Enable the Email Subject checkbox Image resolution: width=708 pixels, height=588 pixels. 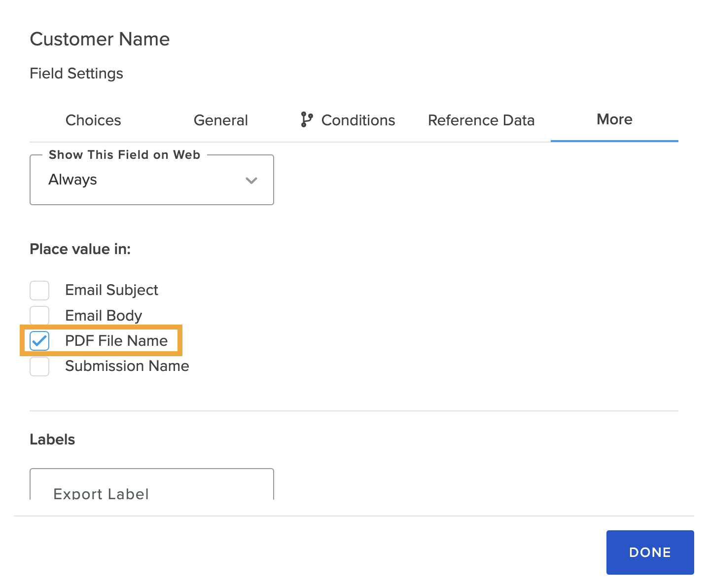pos(39,291)
